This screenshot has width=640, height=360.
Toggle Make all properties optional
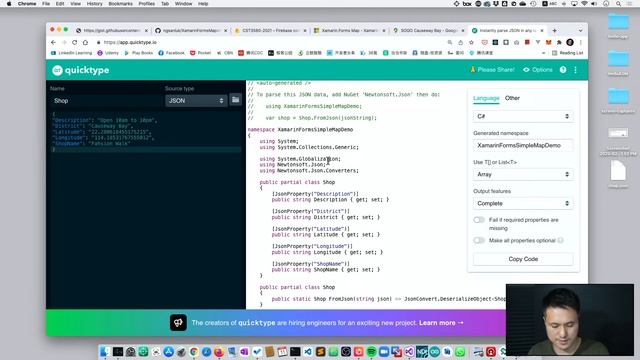(479, 240)
